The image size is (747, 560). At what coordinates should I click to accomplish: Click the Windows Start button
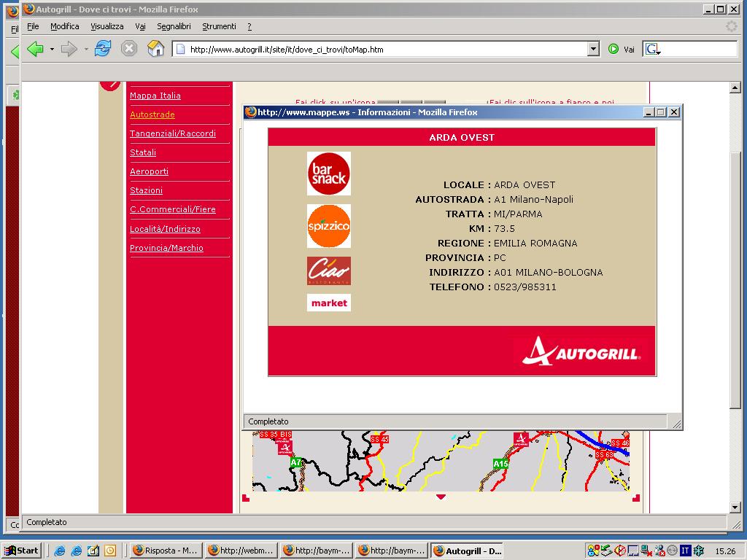coord(22,551)
